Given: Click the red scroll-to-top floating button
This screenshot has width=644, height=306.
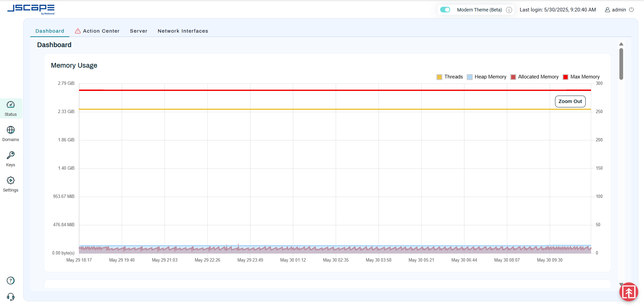Looking at the screenshot, I should point(628,292).
